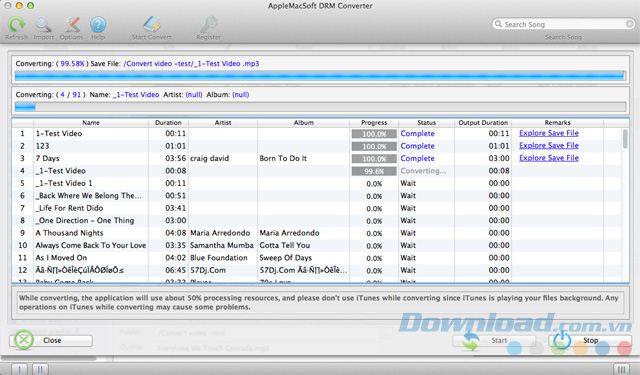Click the Progress column header
Image resolution: width=640 pixels, height=375 pixels.
[x=374, y=122]
